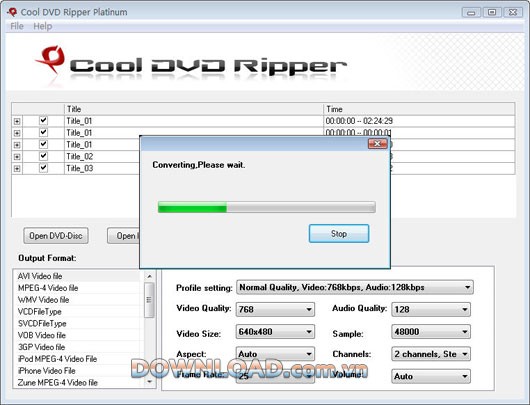Select iPod MPEG-4 Video File format
Image resolution: width=530 pixels, height=405 pixels.
(x=77, y=359)
